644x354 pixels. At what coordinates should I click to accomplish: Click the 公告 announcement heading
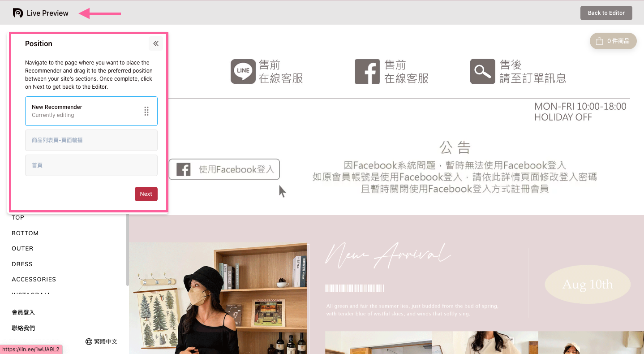(x=455, y=148)
